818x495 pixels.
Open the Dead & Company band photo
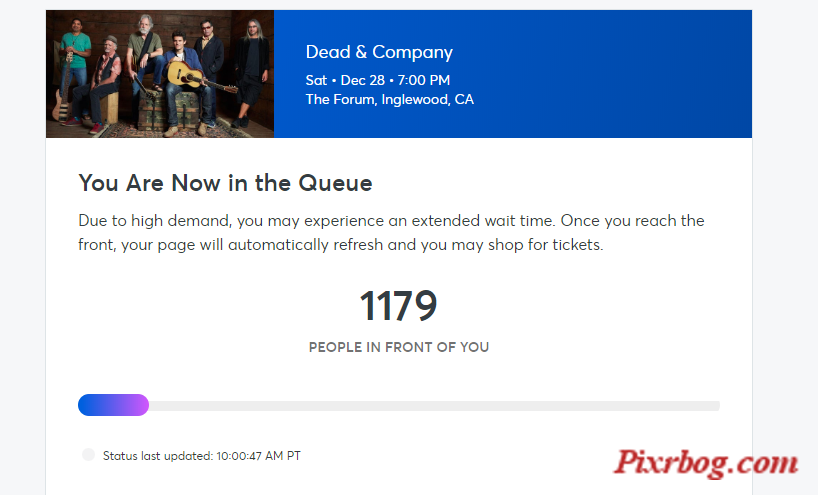[160, 74]
